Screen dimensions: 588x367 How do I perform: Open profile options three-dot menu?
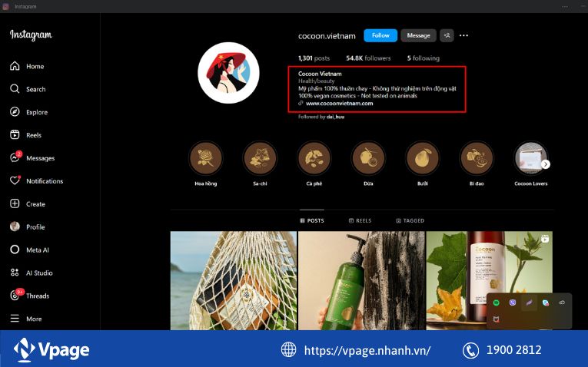[x=464, y=35]
